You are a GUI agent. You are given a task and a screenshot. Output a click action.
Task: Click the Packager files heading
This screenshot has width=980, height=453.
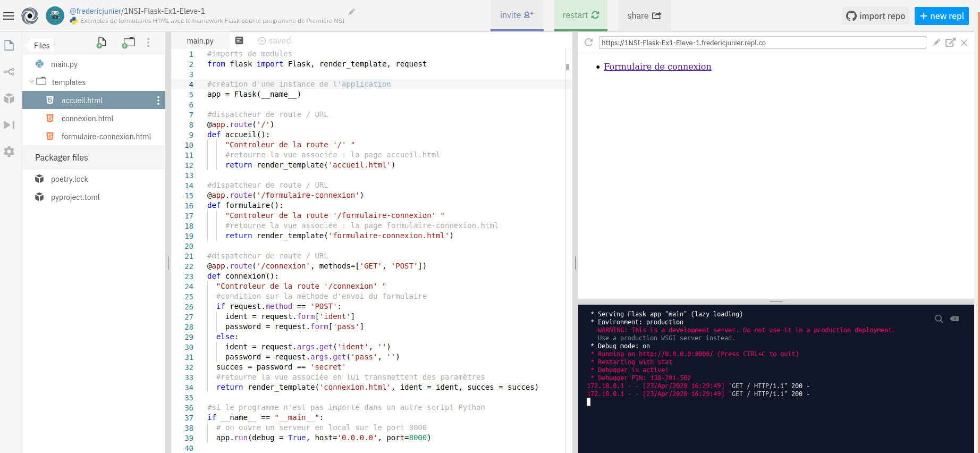click(62, 157)
